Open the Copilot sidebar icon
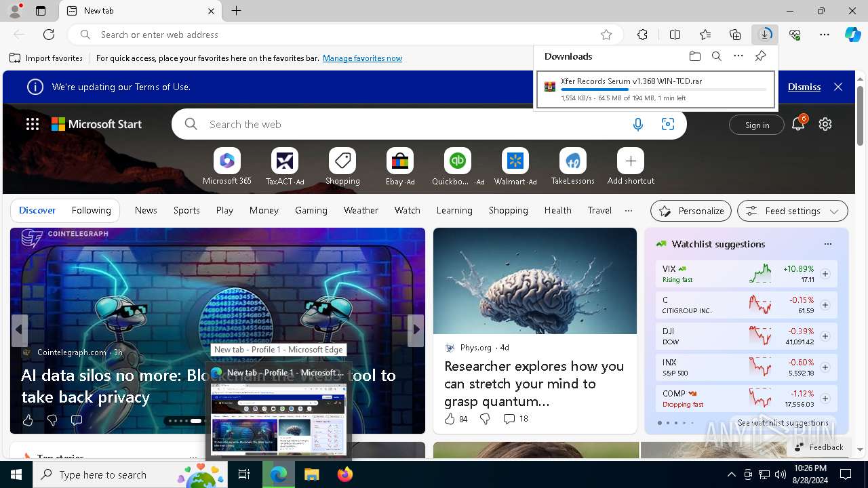The width and height of the screenshot is (868, 488). (x=852, y=35)
